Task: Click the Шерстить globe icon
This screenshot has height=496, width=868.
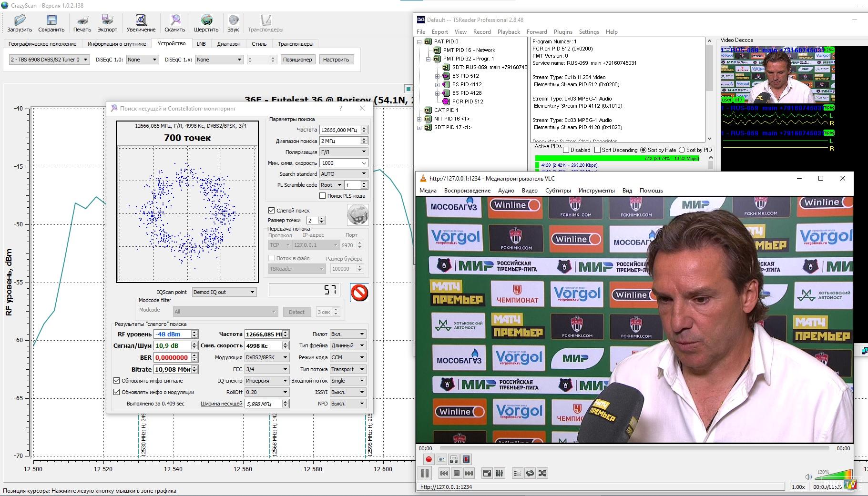Action: tap(206, 20)
